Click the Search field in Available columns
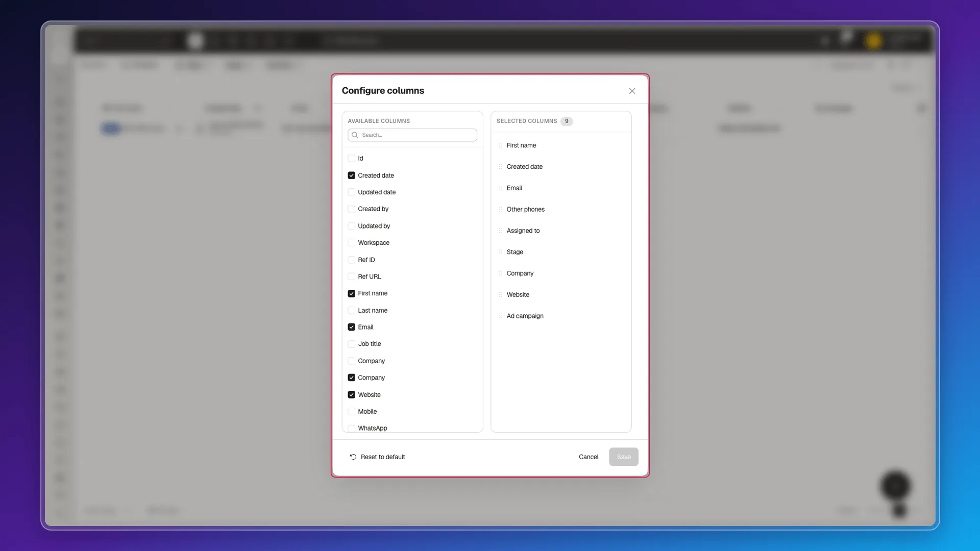This screenshot has width=980, height=551. pyautogui.click(x=412, y=135)
